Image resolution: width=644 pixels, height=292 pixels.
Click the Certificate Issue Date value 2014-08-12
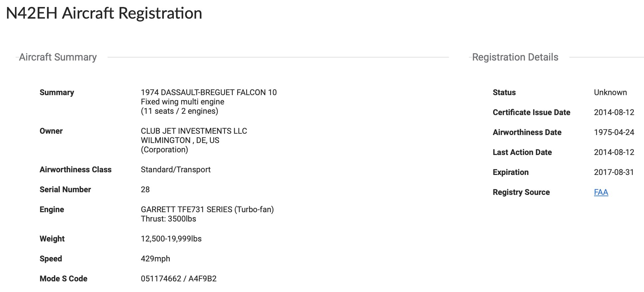[614, 112]
